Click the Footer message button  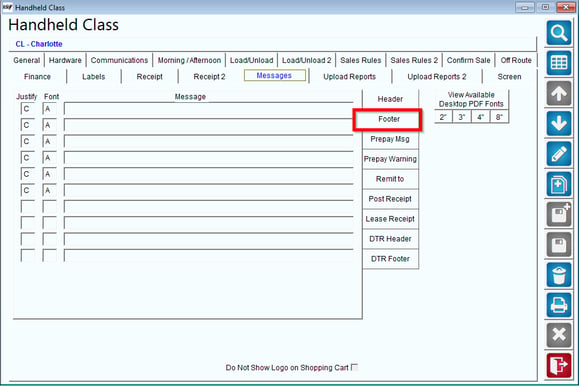pyautogui.click(x=389, y=119)
